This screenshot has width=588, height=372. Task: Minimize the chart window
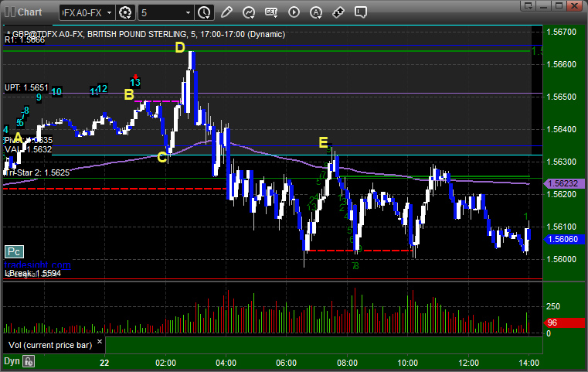click(x=544, y=6)
